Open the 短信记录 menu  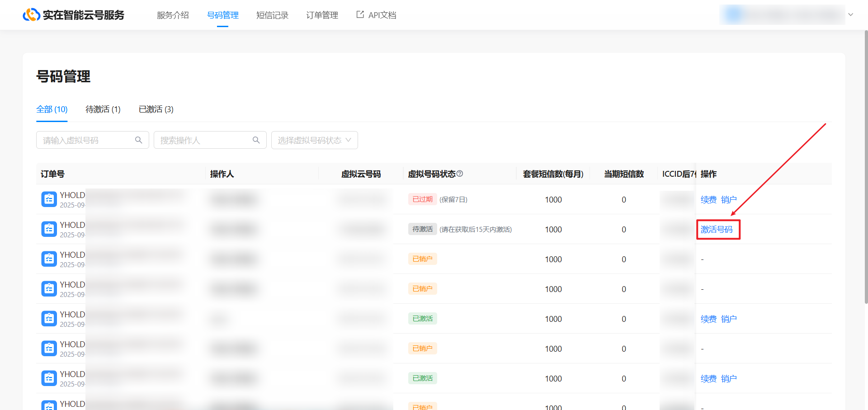pos(272,15)
